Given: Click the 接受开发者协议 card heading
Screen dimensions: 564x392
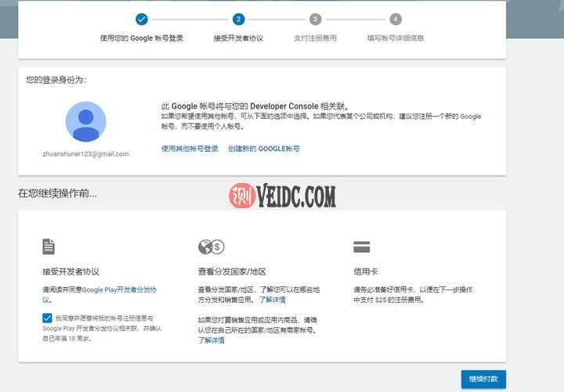Looking at the screenshot, I should 70,272.
